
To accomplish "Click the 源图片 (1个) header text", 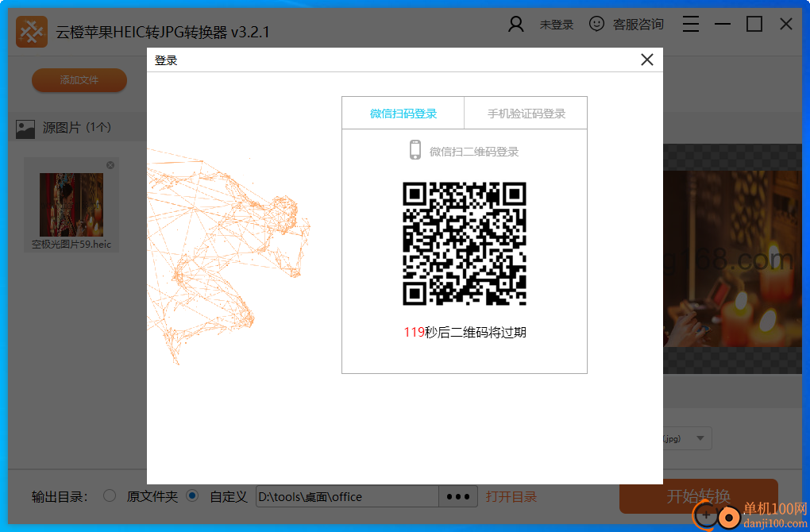I will 77,128.
